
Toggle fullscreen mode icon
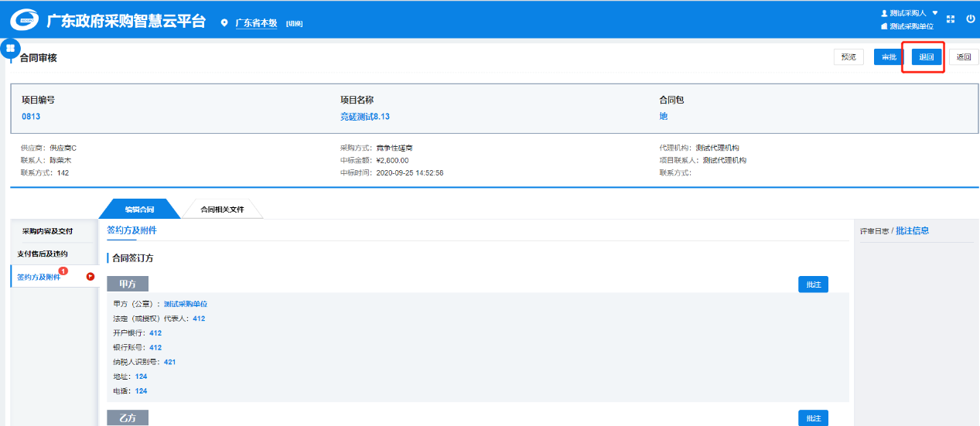click(951, 19)
